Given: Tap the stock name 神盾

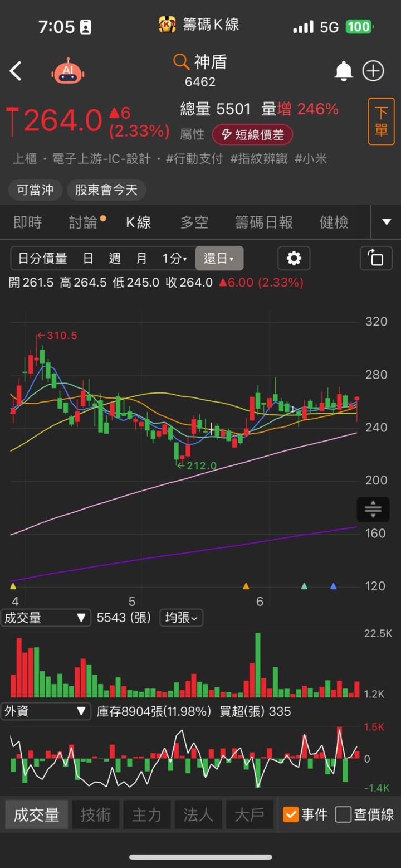Looking at the screenshot, I should (211, 61).
